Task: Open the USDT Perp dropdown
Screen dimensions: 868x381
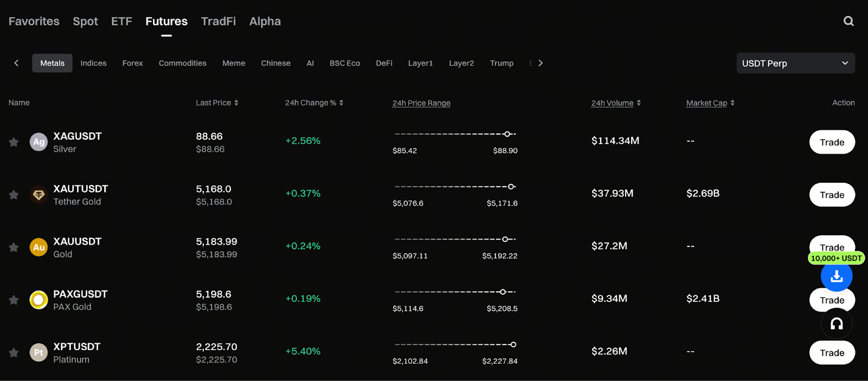Action: (795, 63)
